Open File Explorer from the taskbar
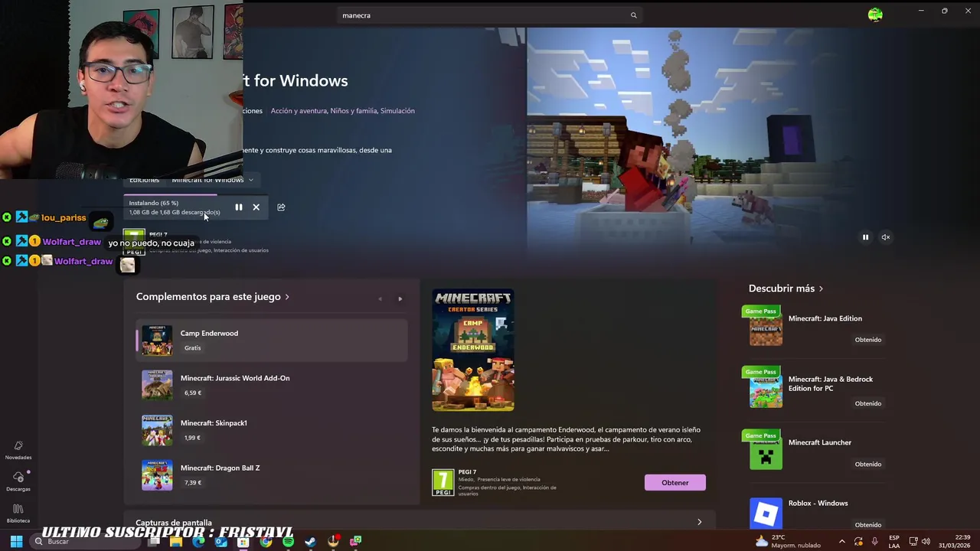Image resolution: width=980 pixels, height=551 pixels. coord(176,542)
